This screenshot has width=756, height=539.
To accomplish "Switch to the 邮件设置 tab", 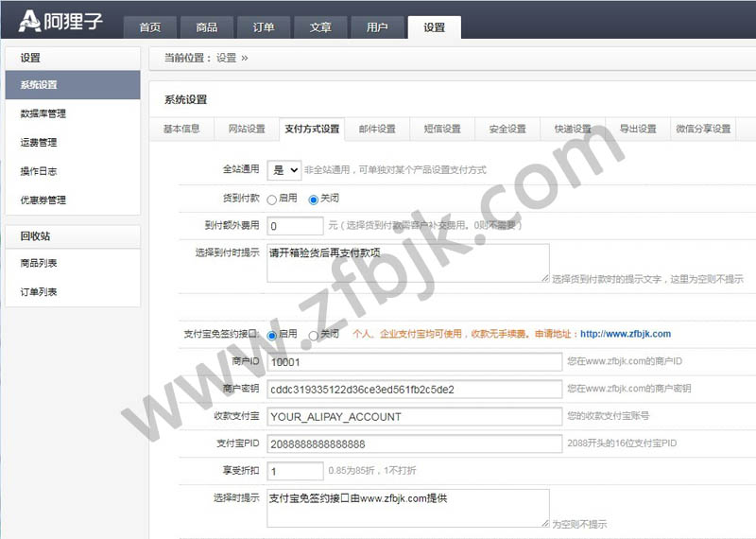I will pyautogui.click(x=377, y=129).
